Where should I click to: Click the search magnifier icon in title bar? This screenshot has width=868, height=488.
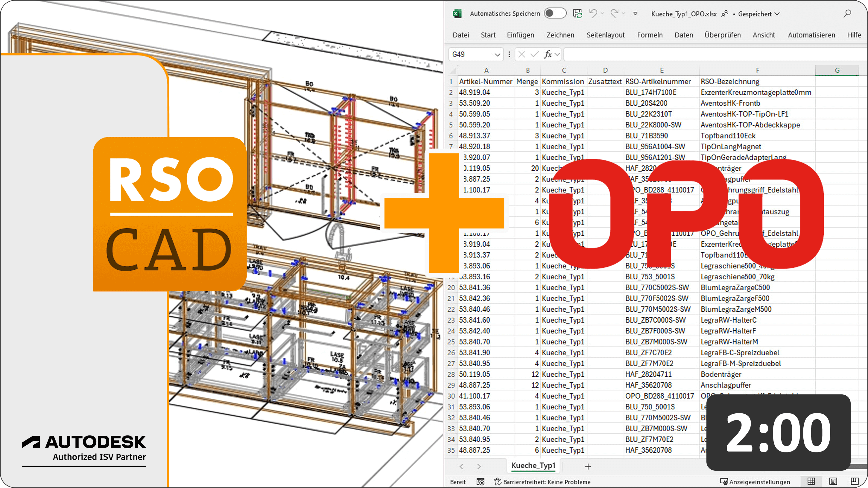[x=847, y=13]
